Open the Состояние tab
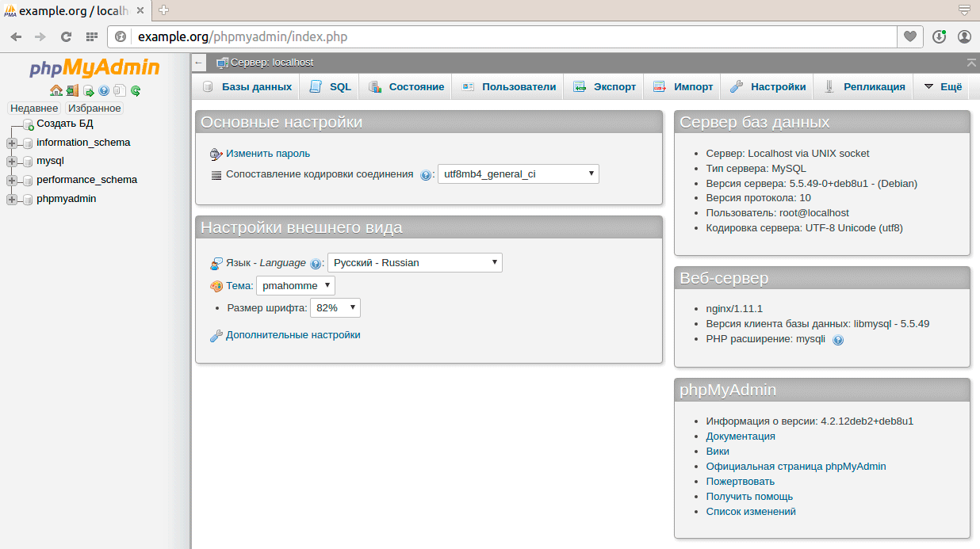Image resolution: width=980 pixels, height=549 pixels. click(x=406, y=87)
